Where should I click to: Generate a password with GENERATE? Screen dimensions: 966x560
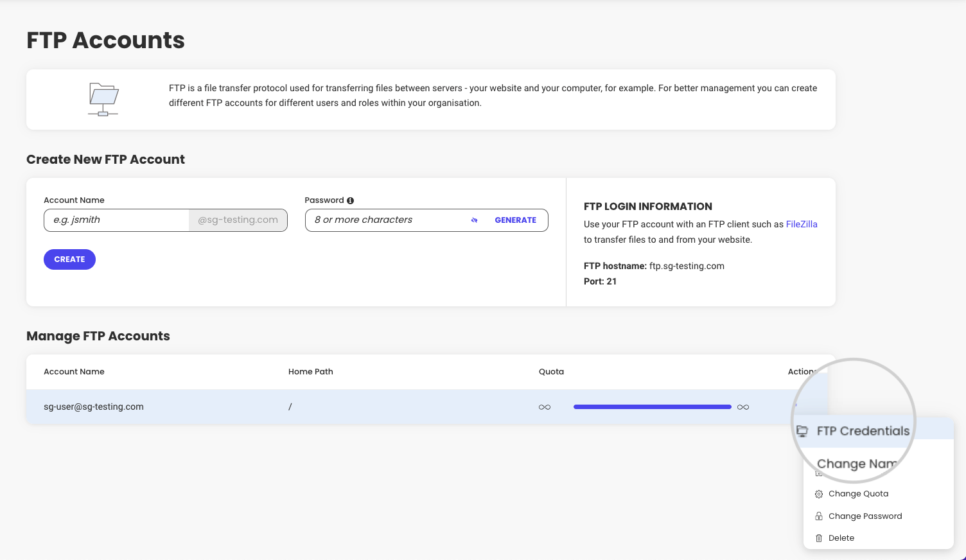click(515, 220)
